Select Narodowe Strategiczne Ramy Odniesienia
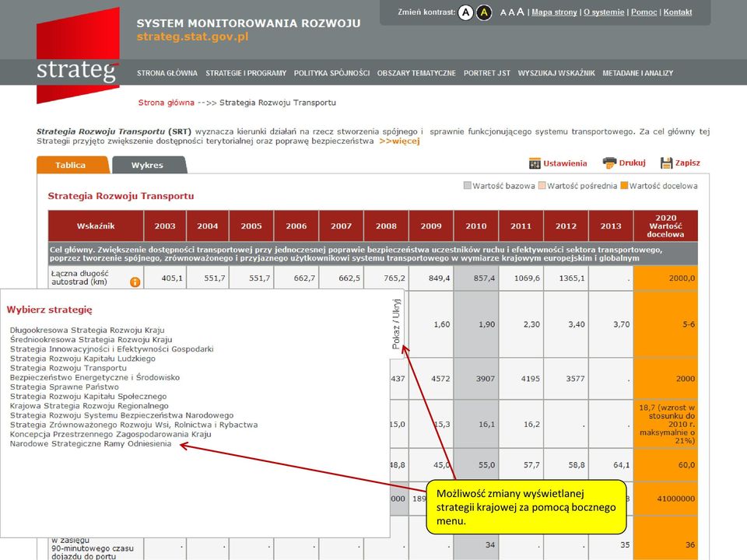This screenshot has width=747, height=560. point(90,444)
